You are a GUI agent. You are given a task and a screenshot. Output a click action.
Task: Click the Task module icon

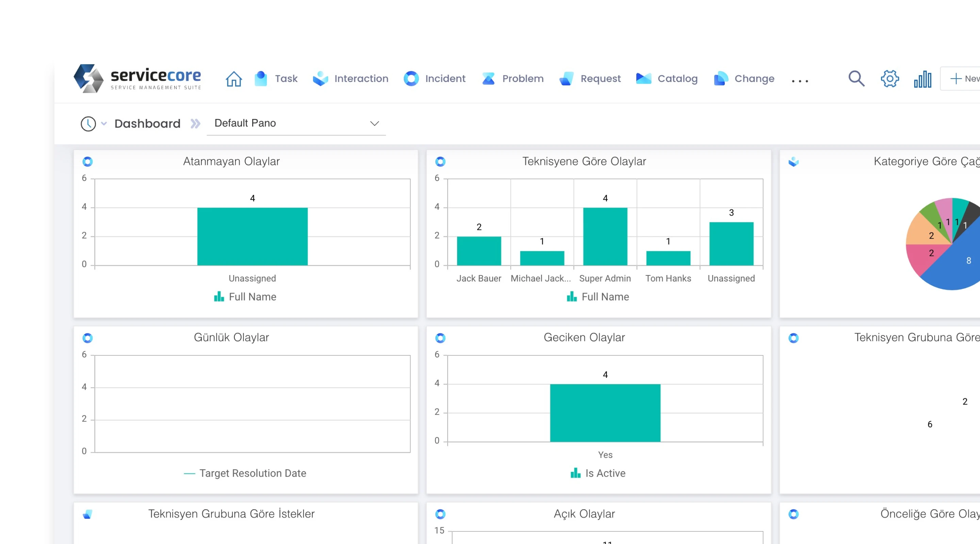(261, 79)
